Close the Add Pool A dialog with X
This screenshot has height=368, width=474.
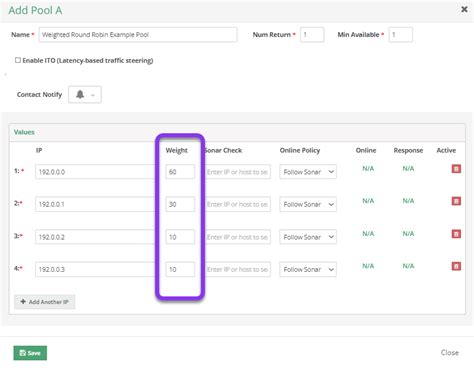464,9
